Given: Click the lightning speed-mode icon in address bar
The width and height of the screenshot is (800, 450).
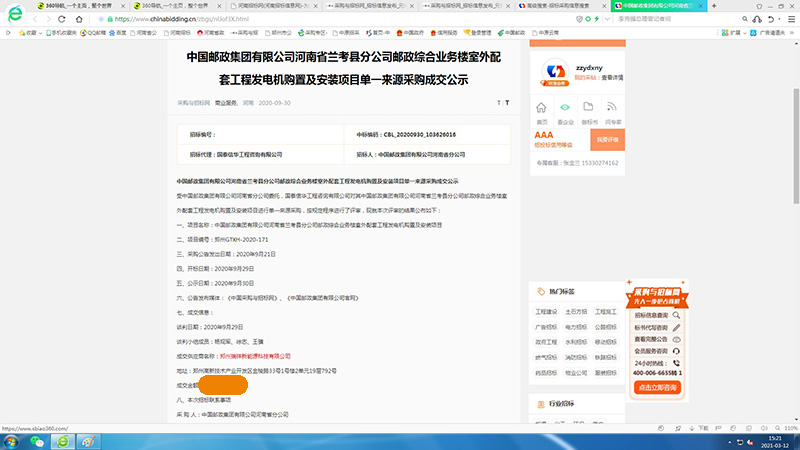Looking at the screenshot, I should pyautogui.click(x=596, y=19).
